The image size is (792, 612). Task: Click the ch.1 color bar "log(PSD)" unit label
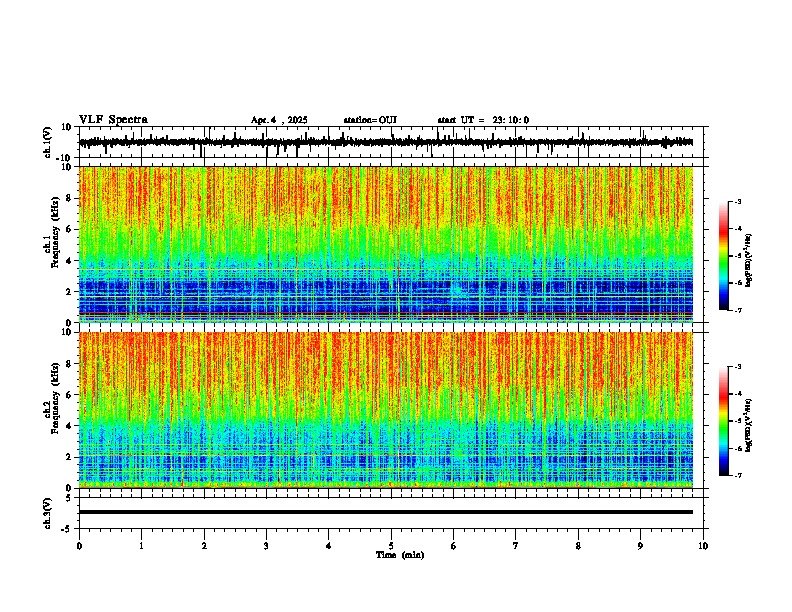(x=749, y=261)
